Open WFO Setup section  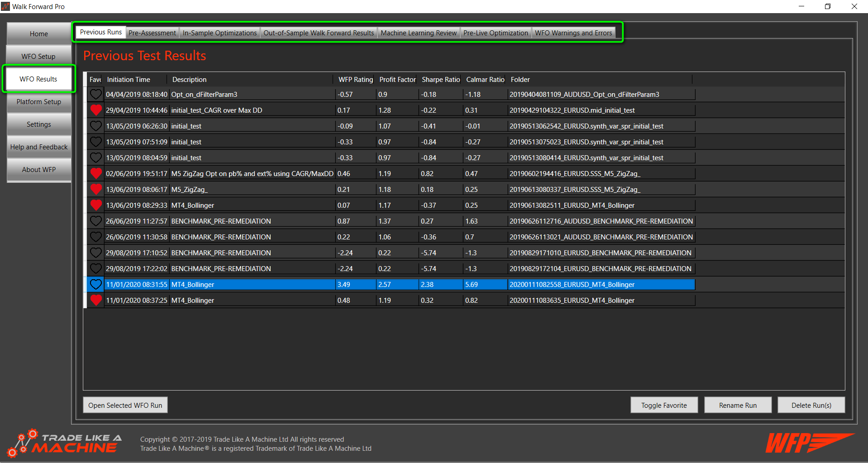(x=39, y=57)
